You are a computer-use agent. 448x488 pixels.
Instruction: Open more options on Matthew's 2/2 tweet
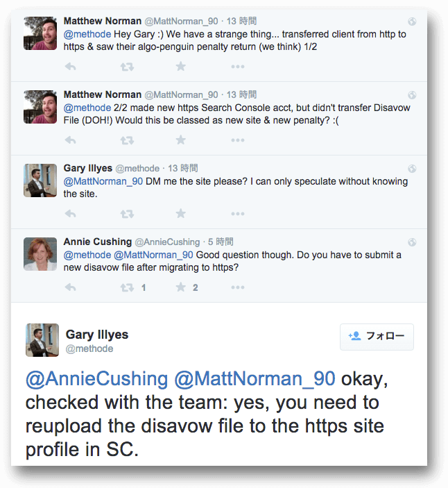coord(238,140)
